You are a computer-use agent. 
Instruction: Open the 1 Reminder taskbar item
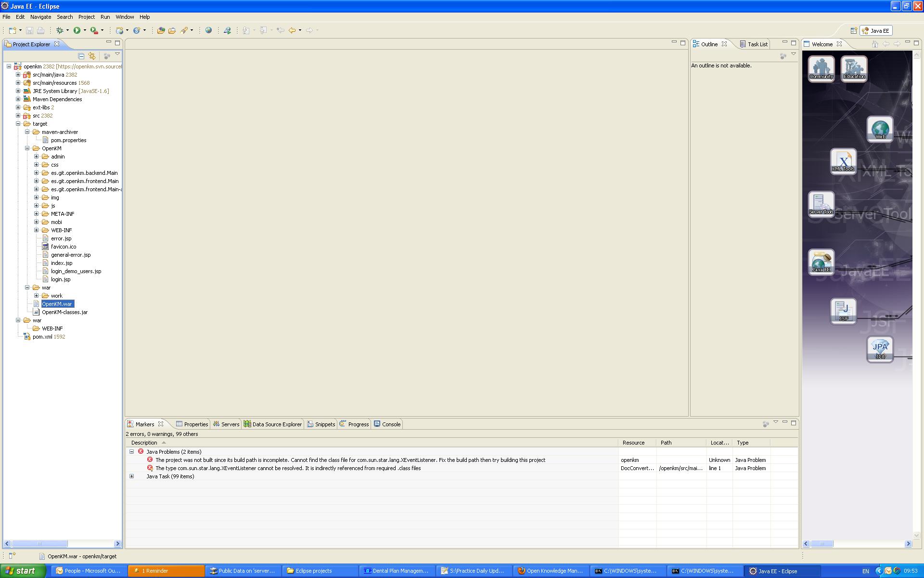(x=166, y=571)
